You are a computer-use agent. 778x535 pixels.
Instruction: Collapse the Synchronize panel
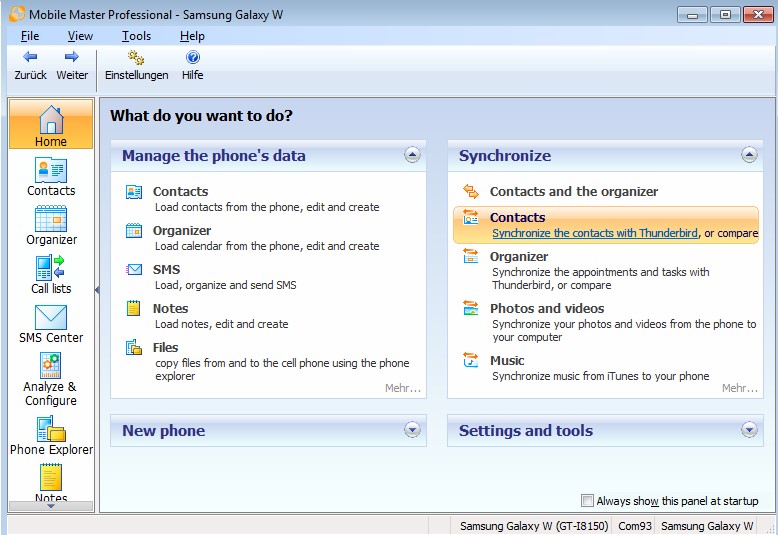[x=749, y=155]
